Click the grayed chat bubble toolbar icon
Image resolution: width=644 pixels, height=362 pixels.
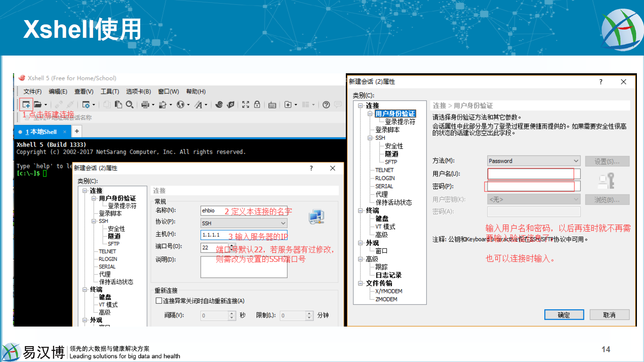pos(338,104)
